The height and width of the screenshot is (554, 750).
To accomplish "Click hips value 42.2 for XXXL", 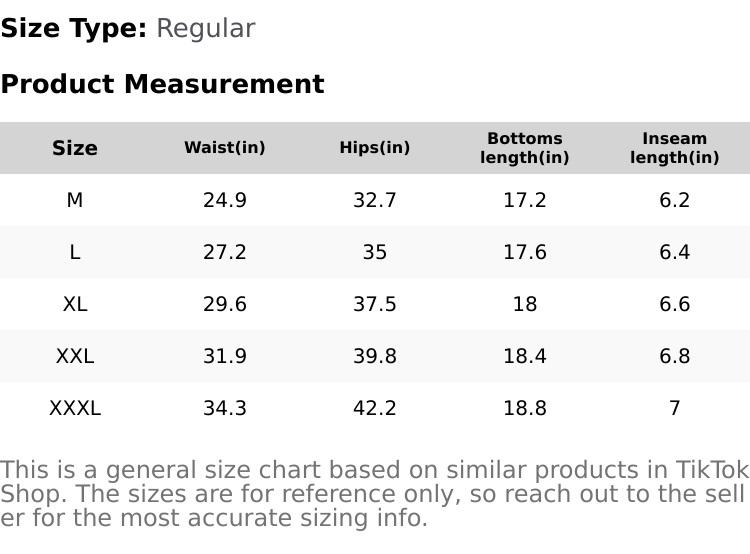I will (375, 408).
